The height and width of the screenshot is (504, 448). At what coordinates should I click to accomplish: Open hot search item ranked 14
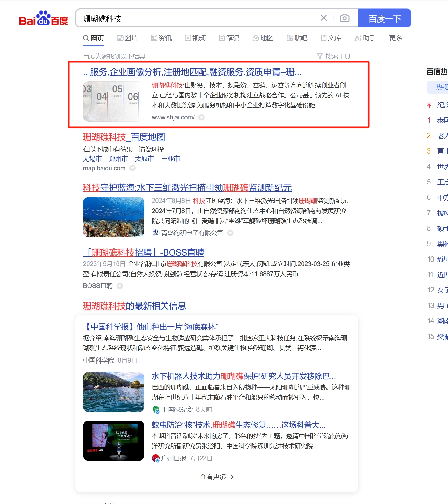(442, 321)
